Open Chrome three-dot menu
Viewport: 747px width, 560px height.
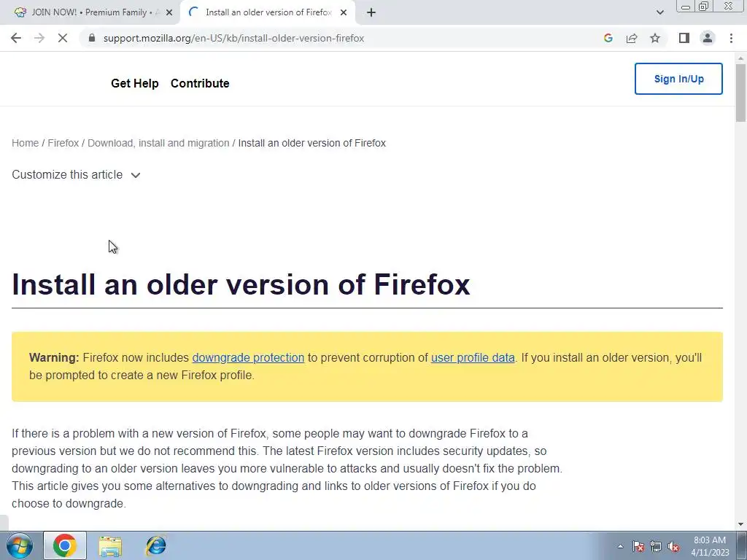(731, 38)
